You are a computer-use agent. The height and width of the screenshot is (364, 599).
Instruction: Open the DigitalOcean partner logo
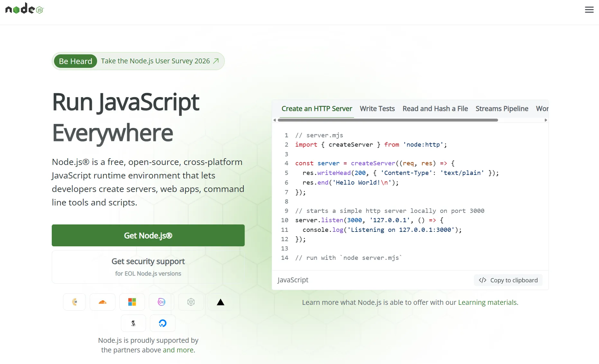[x=163, y=323]
